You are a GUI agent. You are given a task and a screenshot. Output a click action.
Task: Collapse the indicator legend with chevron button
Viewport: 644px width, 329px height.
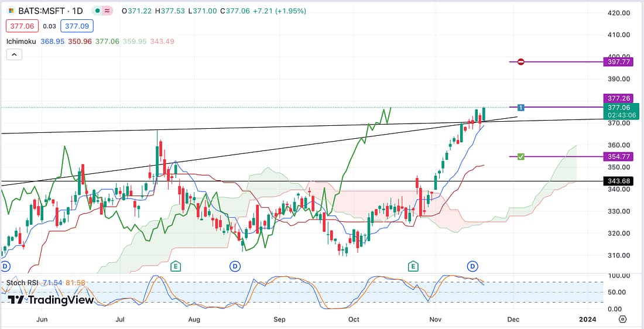pos(14,54)
